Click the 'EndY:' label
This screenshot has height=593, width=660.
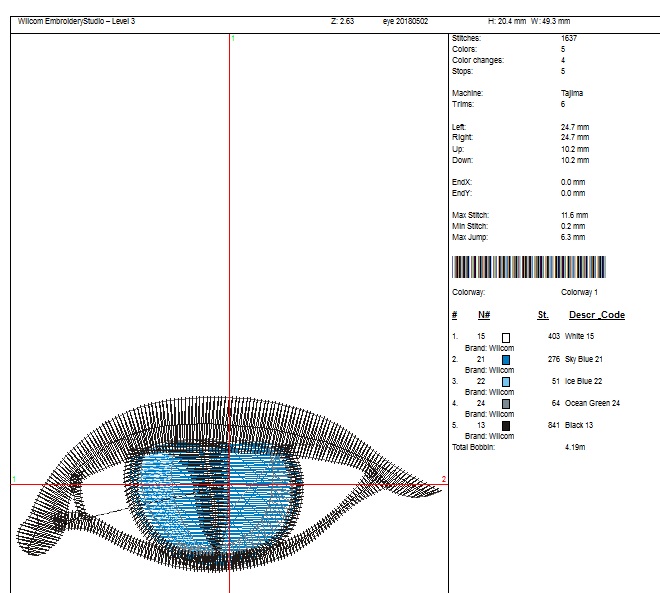[462, 193]
